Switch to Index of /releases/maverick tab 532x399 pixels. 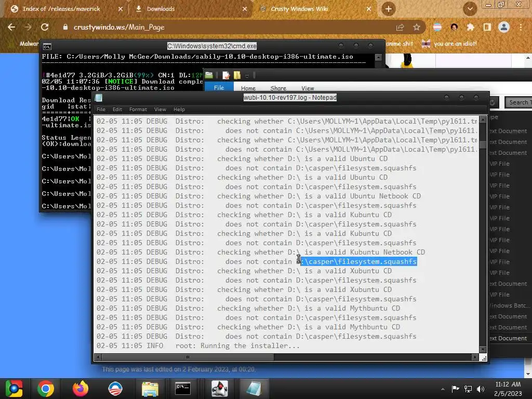pos(61,9)
